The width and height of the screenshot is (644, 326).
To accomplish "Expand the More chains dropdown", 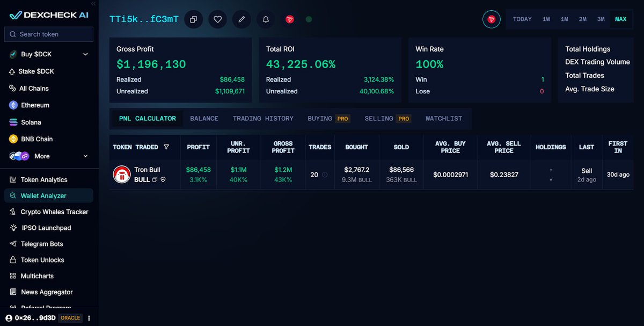I will coord(85,156).
